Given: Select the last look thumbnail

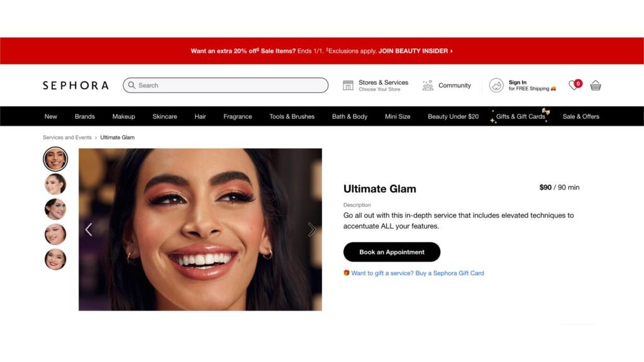Looking at the screenshot, I should click(55, 260).
